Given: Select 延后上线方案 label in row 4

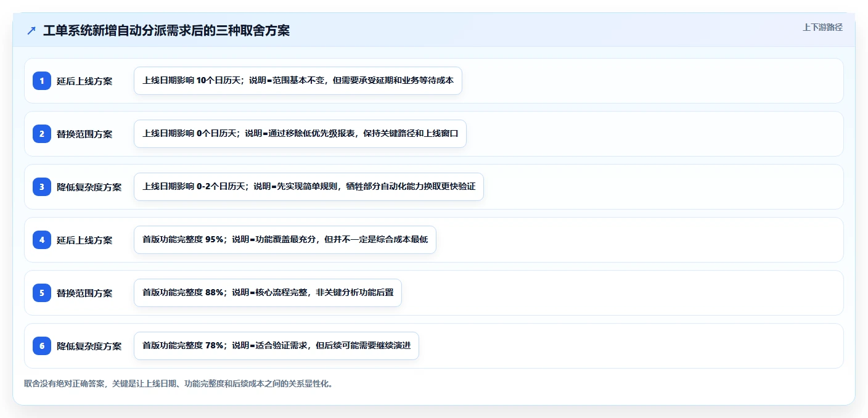Looking at the screenshot, I should (x=84, y=240).
